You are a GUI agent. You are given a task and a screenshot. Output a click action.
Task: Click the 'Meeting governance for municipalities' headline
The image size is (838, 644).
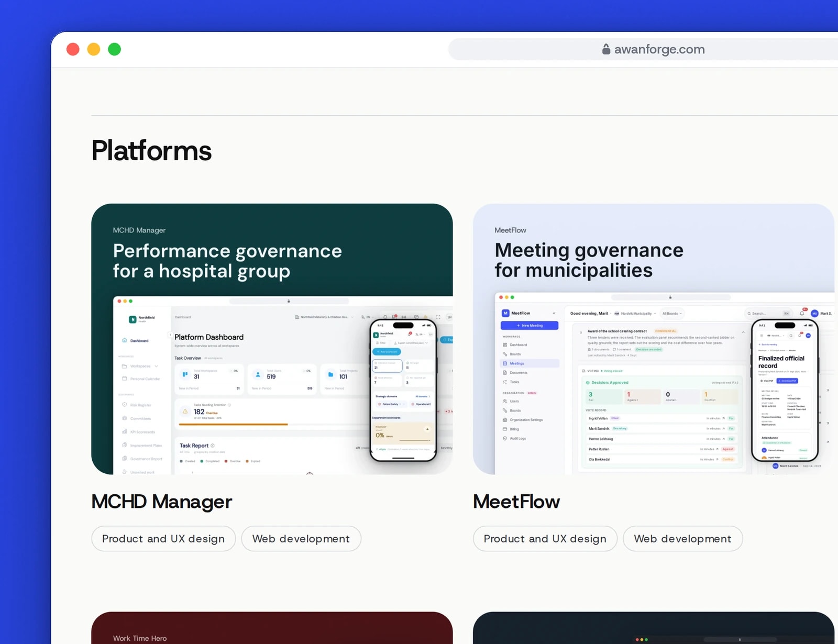(x=589, y=260)
